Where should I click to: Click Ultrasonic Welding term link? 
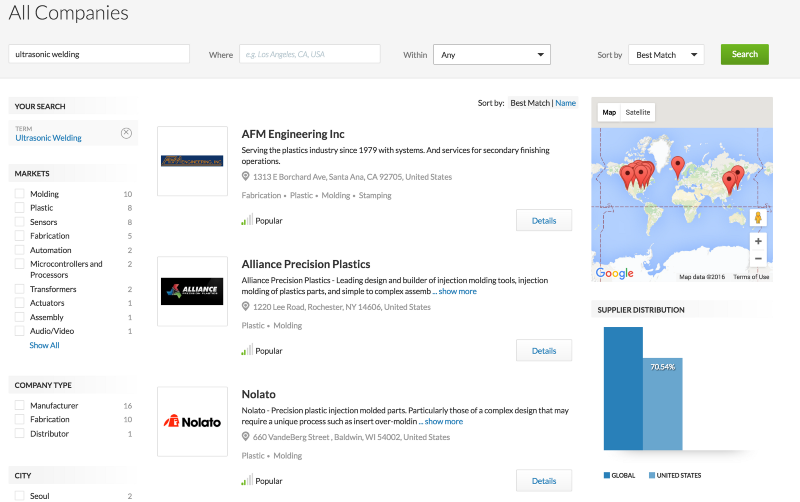[48, 138]
